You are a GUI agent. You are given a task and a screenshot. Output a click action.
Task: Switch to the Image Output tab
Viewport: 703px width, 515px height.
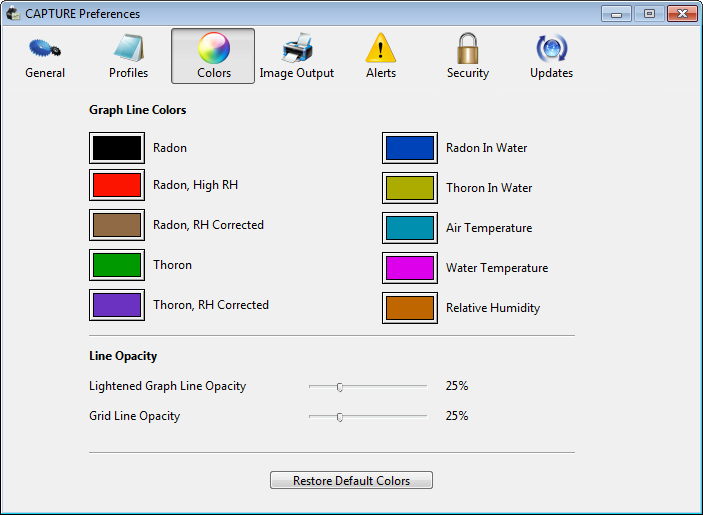click(x=296, y=56)
